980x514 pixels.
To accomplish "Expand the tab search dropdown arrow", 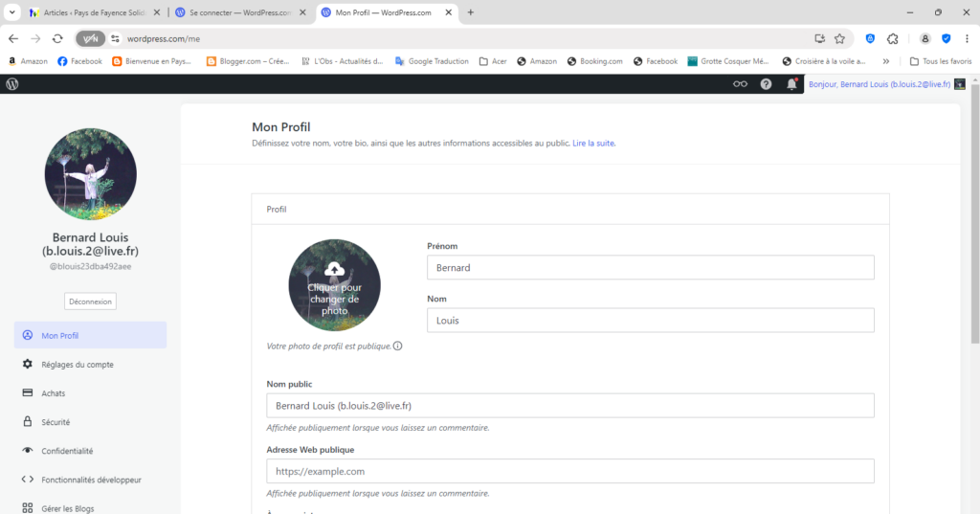I will pos(12,12).
